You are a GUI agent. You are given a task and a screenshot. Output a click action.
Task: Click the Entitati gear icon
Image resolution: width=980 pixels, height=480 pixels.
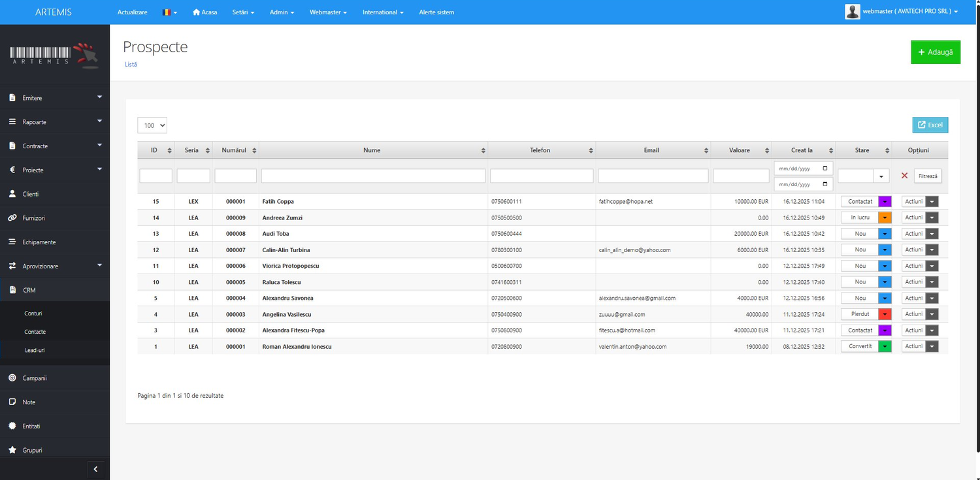pos(12,426)
